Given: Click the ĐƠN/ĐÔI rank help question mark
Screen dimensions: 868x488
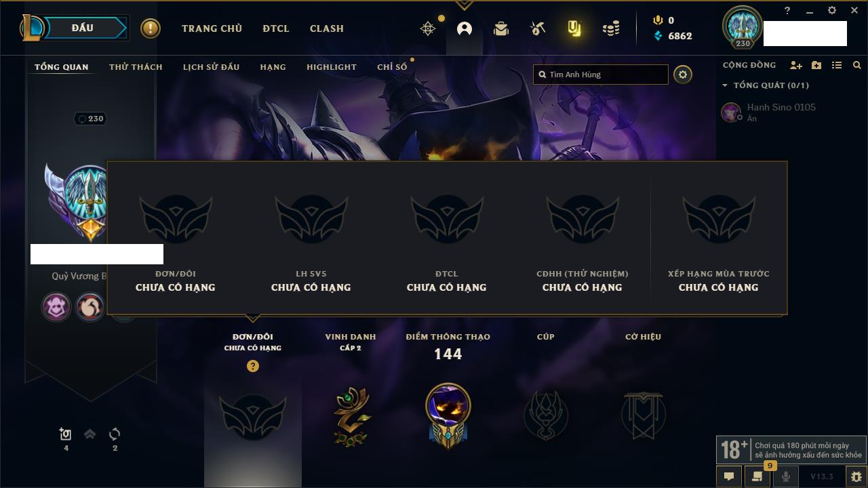Looking at the screenshot, I should pyautogui.click(x=253, y=366).
